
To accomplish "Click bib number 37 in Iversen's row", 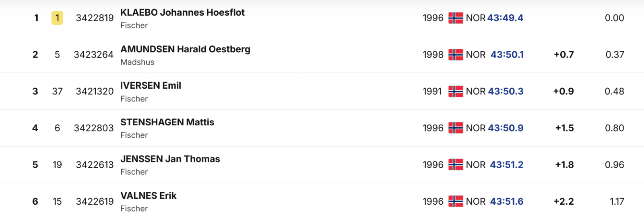I will 57,91.
